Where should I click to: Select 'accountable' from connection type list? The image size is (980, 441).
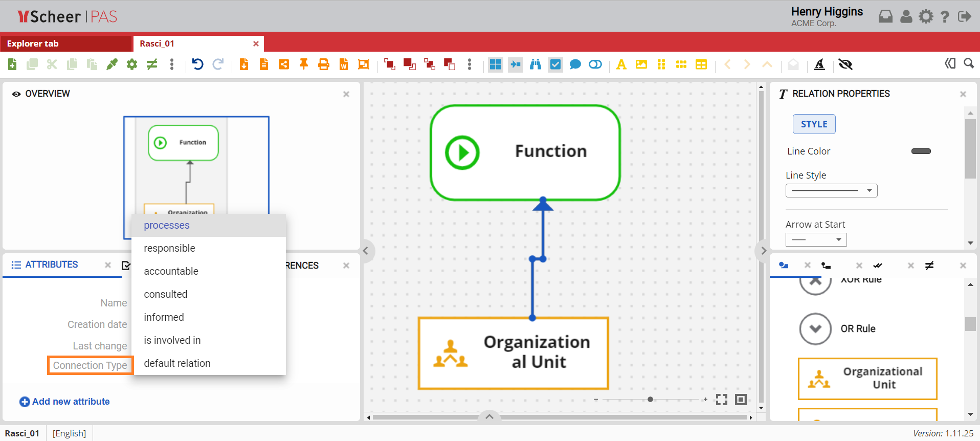(171, 271)
